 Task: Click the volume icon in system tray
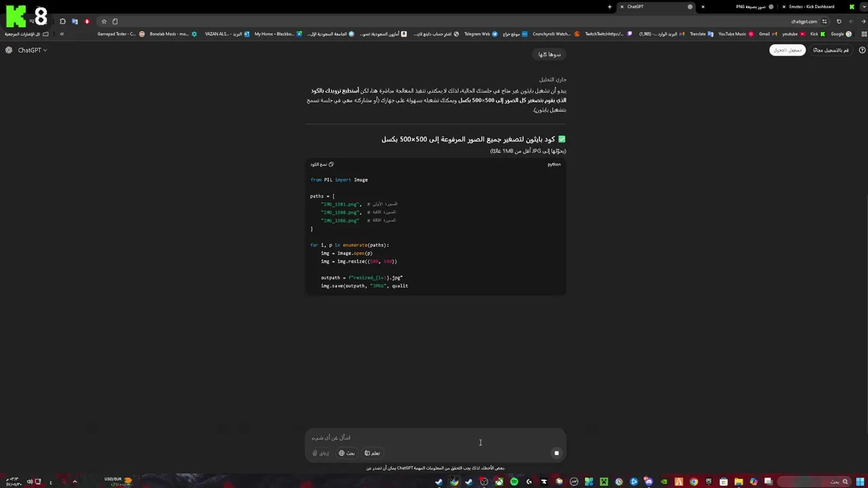[x=30, y=482]
